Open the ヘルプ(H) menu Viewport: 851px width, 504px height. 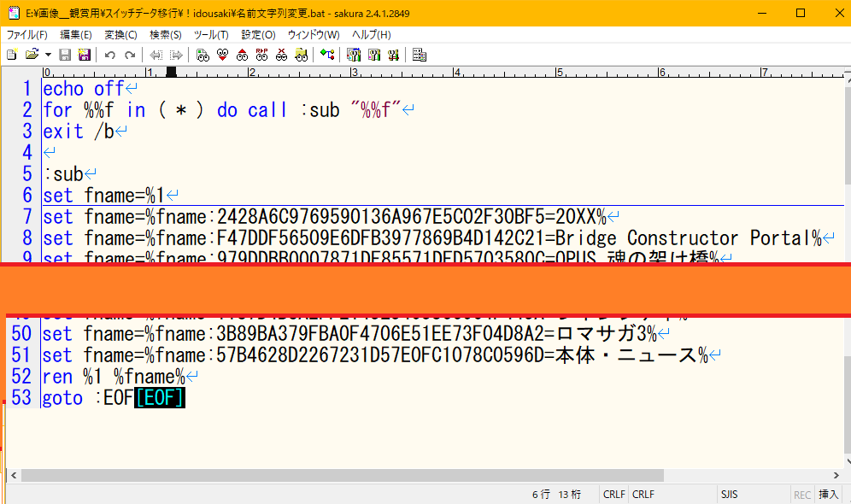(x=371, y=35)
